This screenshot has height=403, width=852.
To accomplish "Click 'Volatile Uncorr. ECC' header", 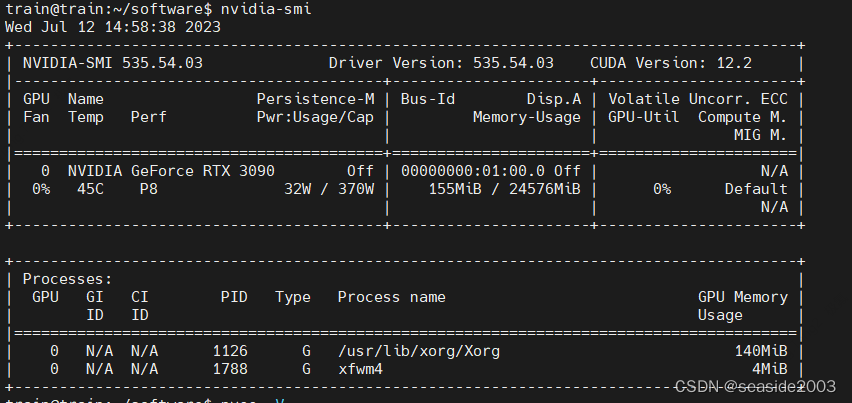I will pyautogui.click(x=698, y=99).
